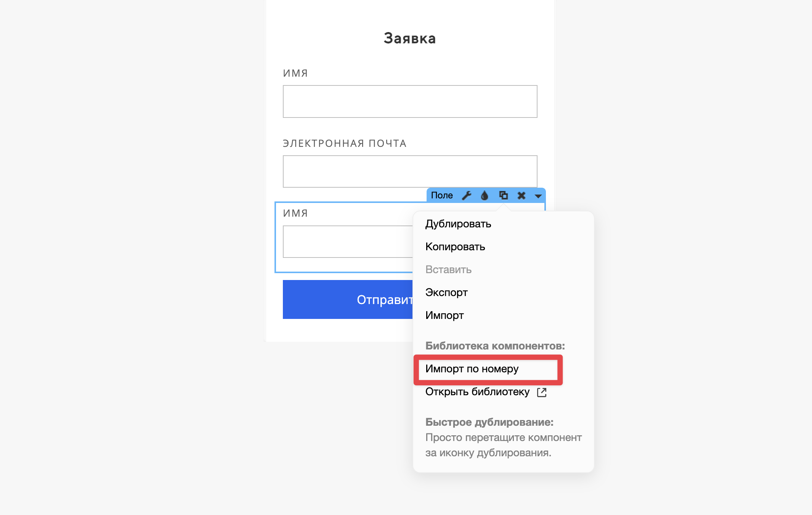Focus the Электронная почта input field
This screenshot has width=812, height=515.
click(410, 171)
